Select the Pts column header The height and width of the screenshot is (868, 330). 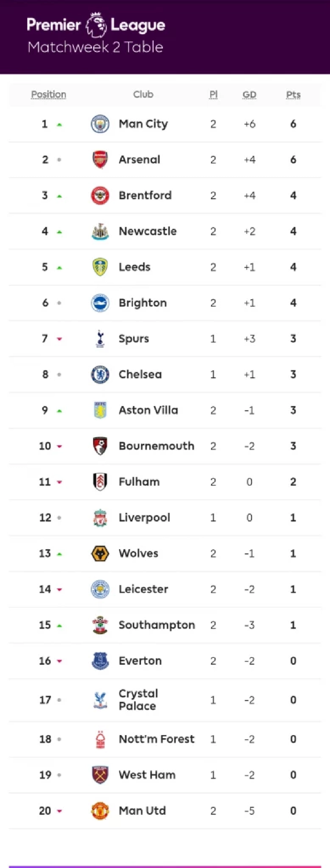(293, 94)
